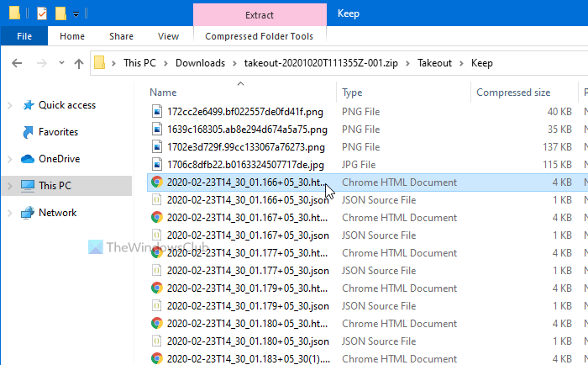
Task: Go back using the Back arrow
Action: (18, 62)
